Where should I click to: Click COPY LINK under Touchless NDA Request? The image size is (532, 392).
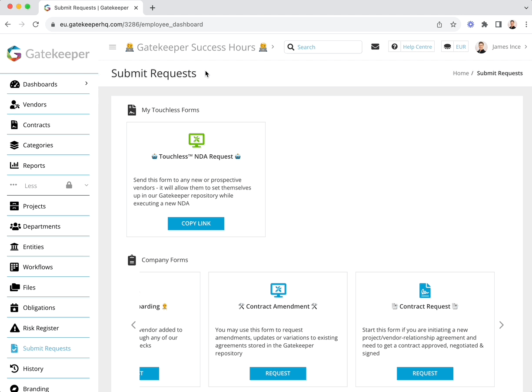pos(196,223)
